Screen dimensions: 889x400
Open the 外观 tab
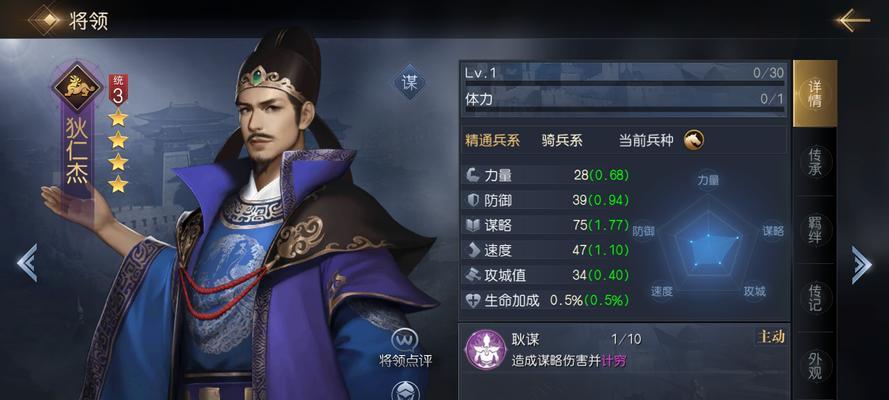815,365
